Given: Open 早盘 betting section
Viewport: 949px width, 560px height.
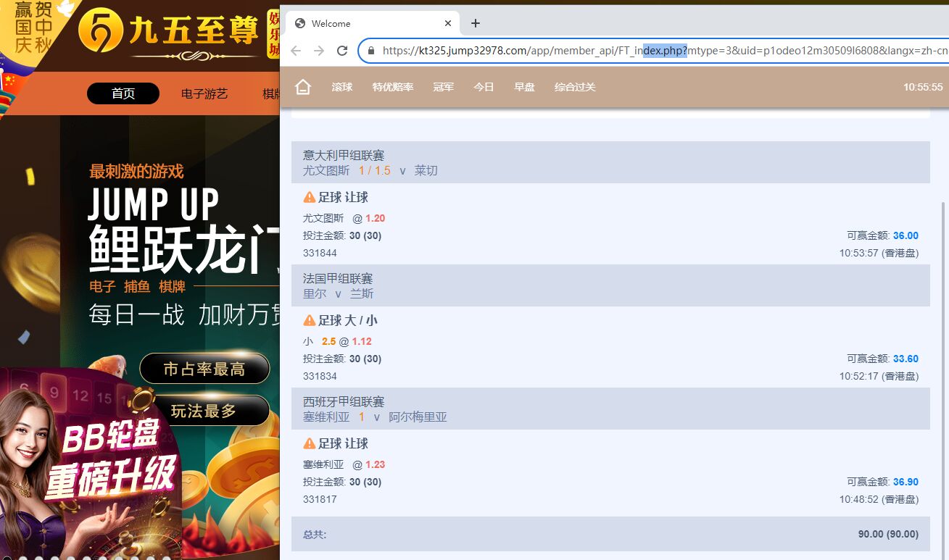Looking at the screenshot, I should 524,87.
